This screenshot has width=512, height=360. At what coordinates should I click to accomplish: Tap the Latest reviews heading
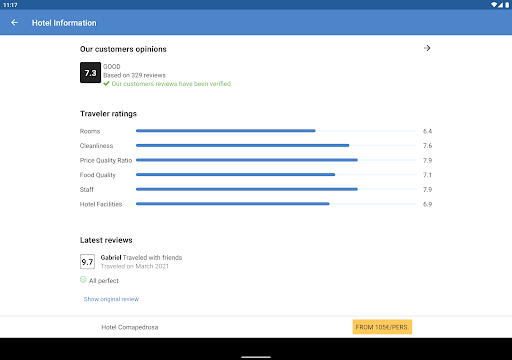click(106, 240)
